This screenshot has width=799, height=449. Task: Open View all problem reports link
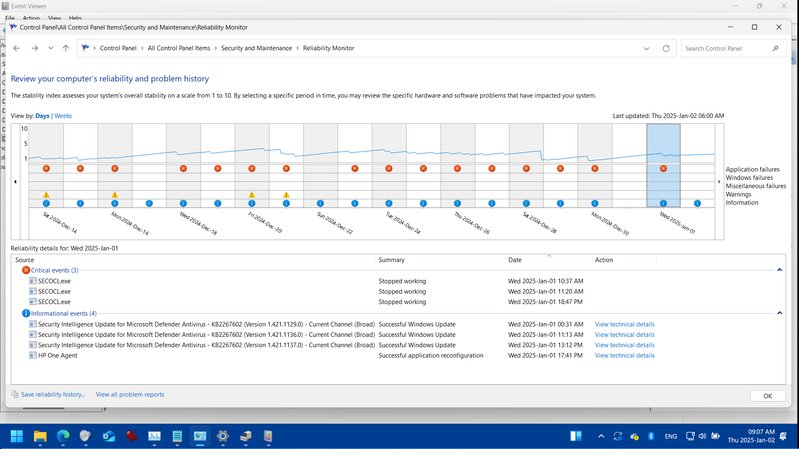[x=129, y=395]
